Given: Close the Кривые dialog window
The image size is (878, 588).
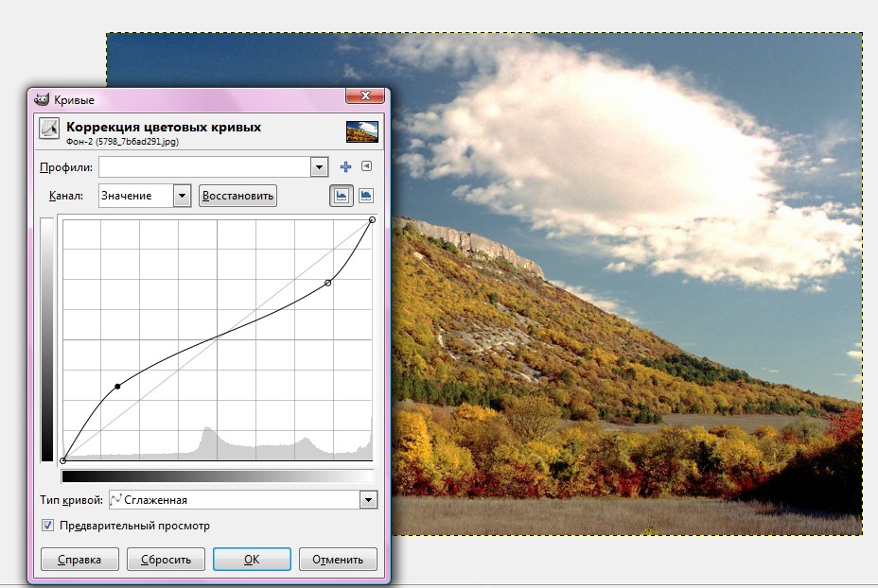Looking at the screenshot, I should pos(364,96).
